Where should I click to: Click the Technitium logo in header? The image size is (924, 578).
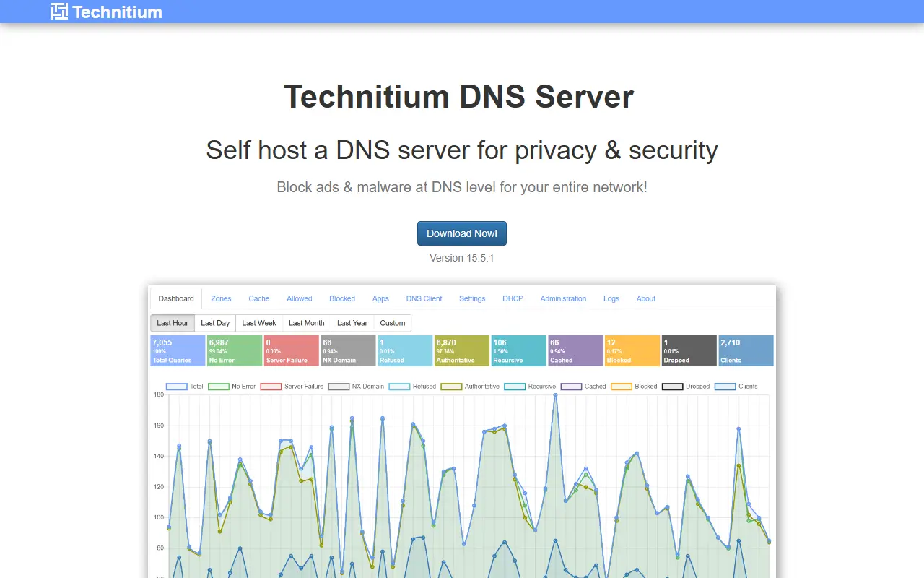coord(107,12)
